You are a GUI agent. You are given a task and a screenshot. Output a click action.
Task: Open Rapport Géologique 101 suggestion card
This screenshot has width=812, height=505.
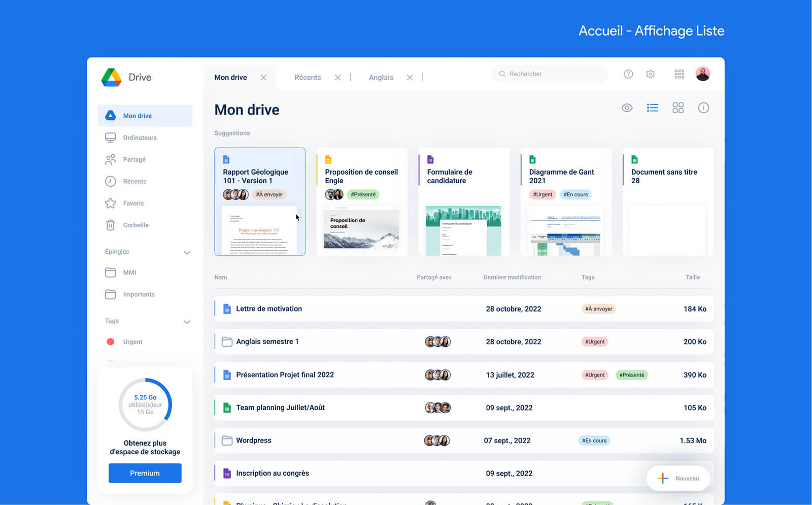[260, 201]
